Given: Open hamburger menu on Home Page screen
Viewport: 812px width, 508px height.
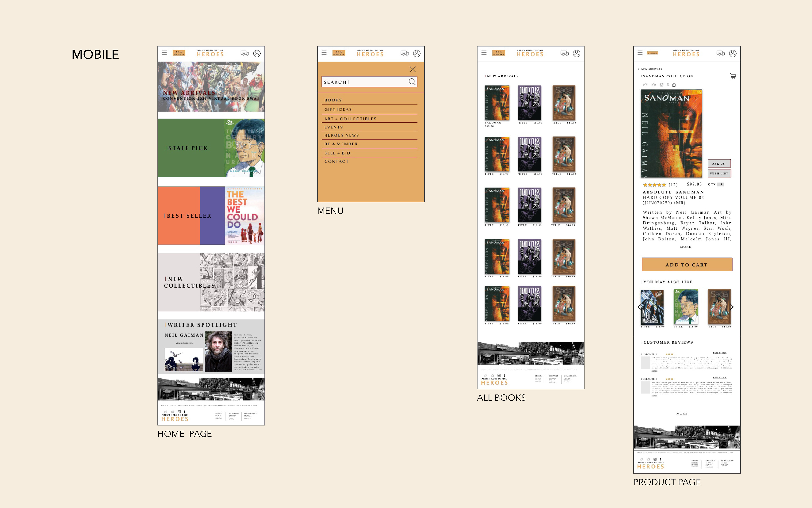Looking at the screenshot, I should (x=164, y=53).
